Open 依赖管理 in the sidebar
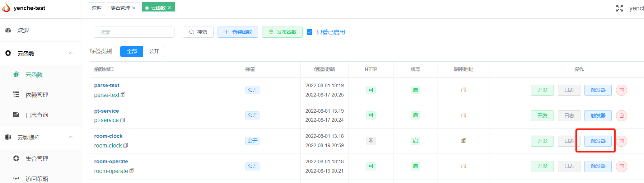The width and height of the screenshot is (644, 183). pos(37,95)
